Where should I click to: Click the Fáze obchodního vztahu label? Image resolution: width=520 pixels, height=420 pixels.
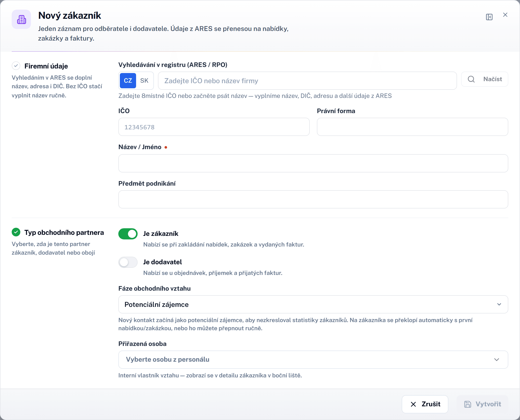pos(154,289)
